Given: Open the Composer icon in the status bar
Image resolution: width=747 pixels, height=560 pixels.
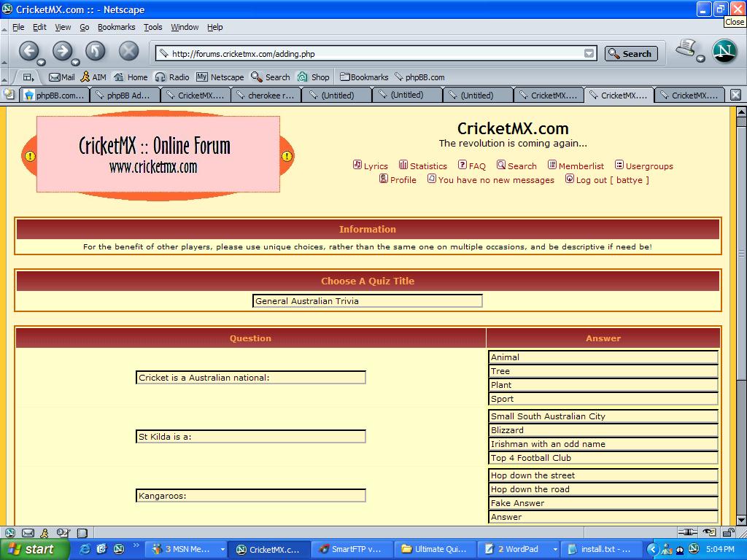Looking at the screenshot, I should pos(63,533).
